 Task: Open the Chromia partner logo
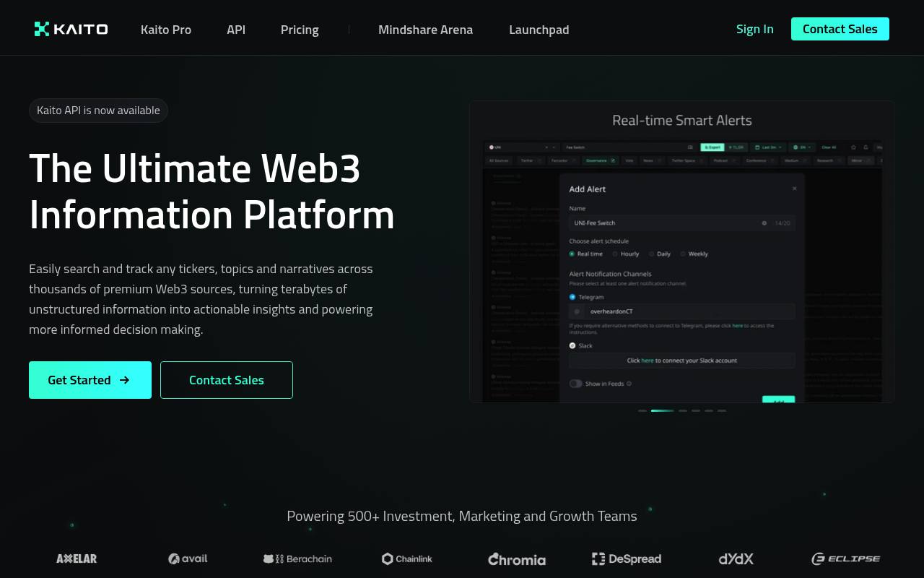point(517,559)
